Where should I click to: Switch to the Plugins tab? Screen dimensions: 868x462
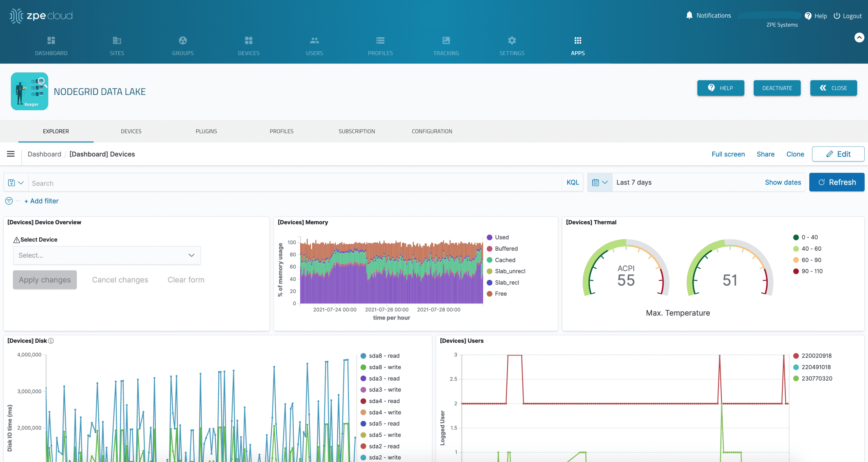[x=205, y=132]
